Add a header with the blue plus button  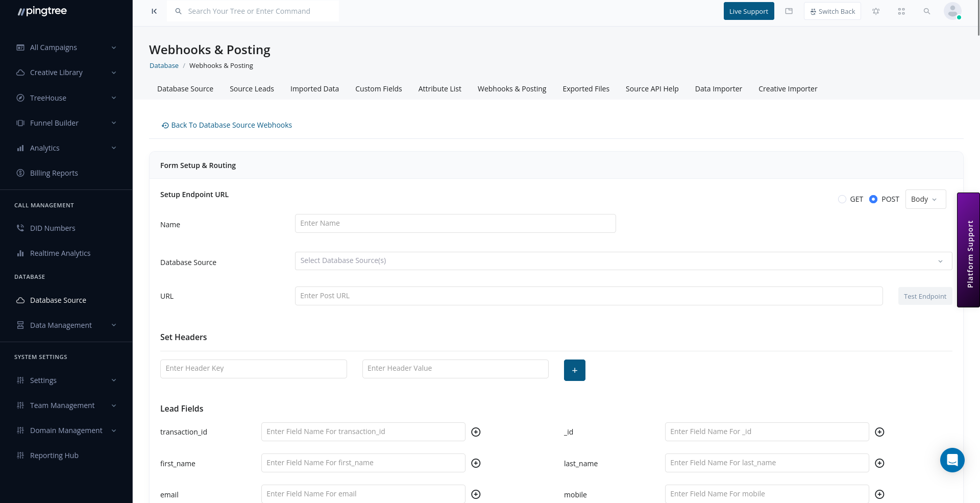coord(574,370)
